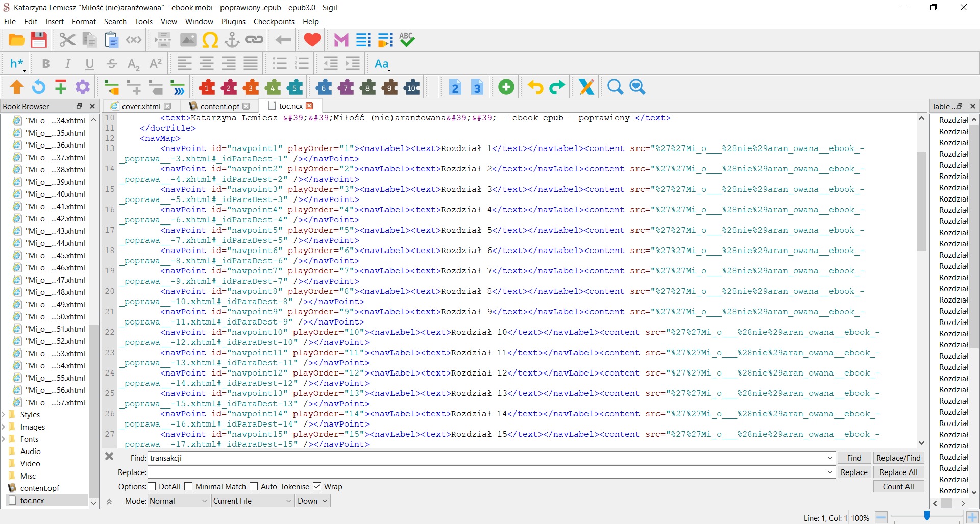Screen dimensions: 980x524
Task: Click the green plus validate icon
Action: pyautogui.click(x=506, y=87)
